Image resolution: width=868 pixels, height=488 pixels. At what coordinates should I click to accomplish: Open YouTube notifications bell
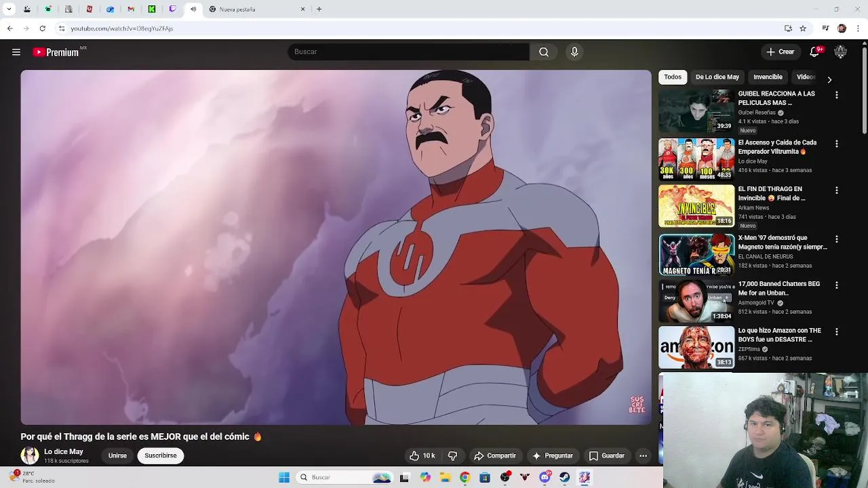click(x=815, y=52)
